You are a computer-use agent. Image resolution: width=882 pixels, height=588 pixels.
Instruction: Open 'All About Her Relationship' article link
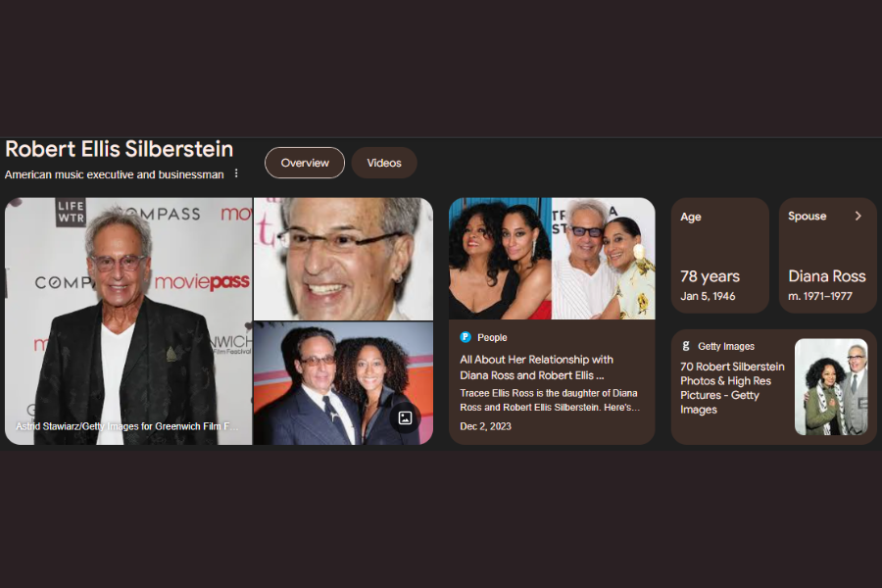coord(537,367)
